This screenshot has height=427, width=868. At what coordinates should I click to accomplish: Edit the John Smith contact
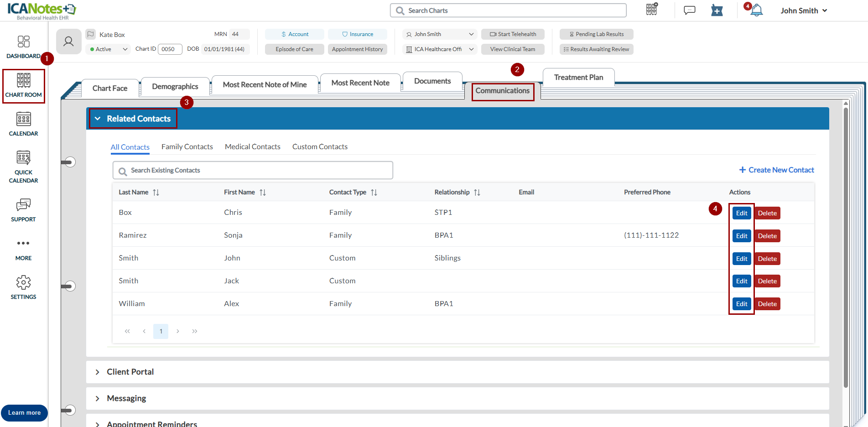[x=742, y=259]
